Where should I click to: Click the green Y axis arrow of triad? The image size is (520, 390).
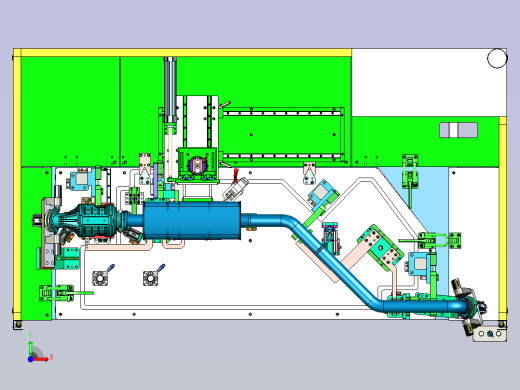pos(31,348)
